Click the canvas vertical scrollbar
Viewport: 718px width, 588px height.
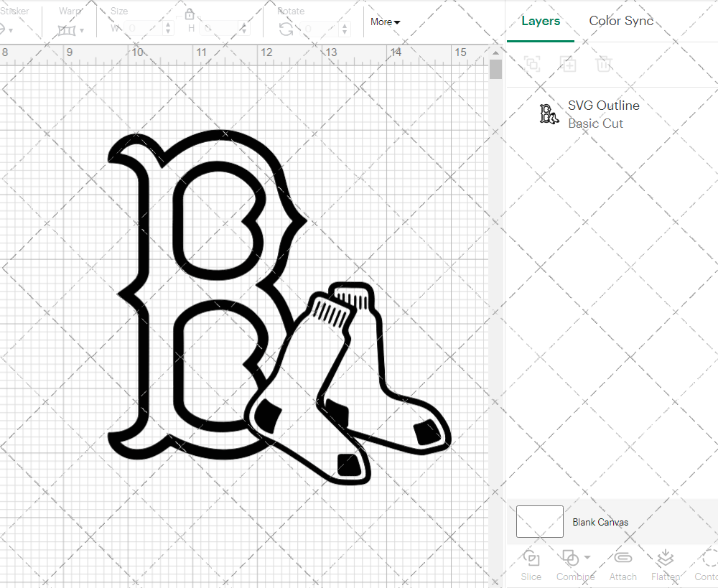(x=495, y=68)
